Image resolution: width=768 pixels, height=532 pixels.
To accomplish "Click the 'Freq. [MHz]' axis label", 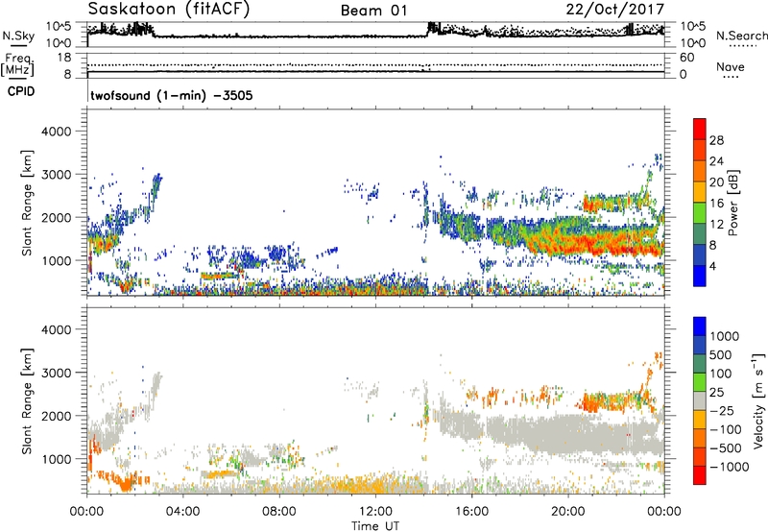I will coord(17,65).
